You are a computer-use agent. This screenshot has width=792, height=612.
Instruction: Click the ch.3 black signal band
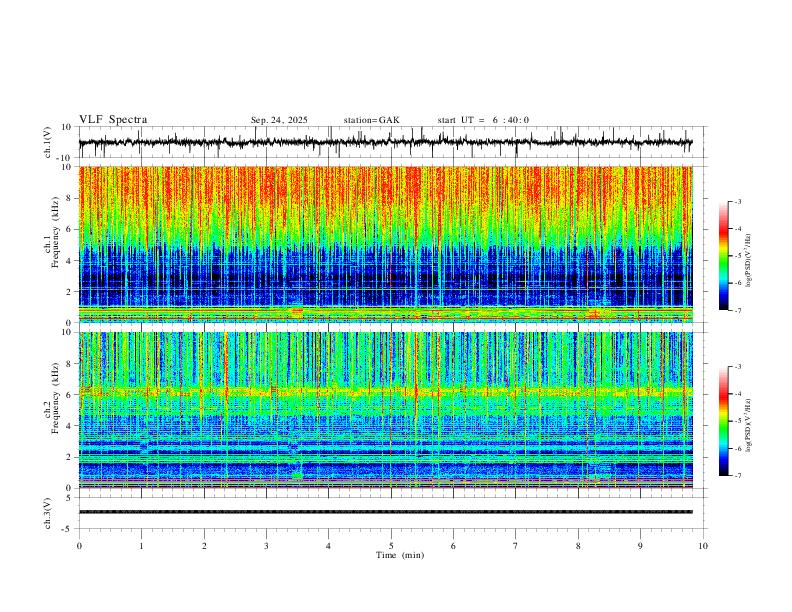[x=385, y=512]
